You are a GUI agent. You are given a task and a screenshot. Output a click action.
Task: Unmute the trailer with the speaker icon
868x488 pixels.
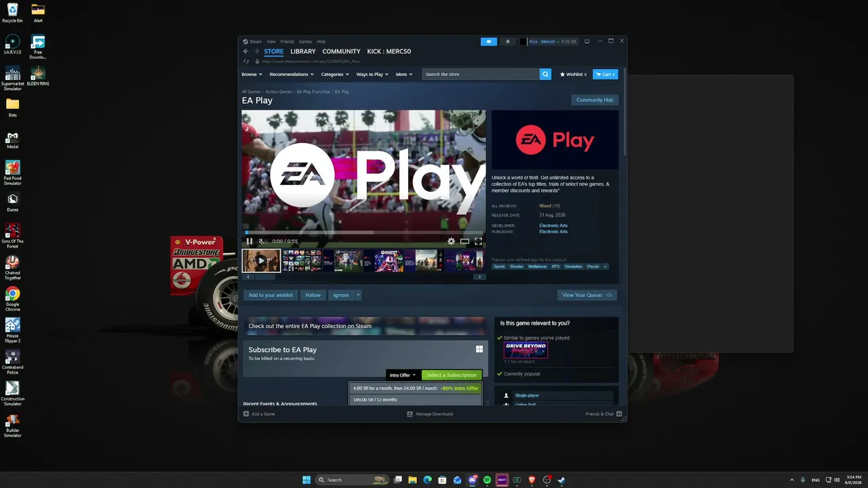point(262,241)
